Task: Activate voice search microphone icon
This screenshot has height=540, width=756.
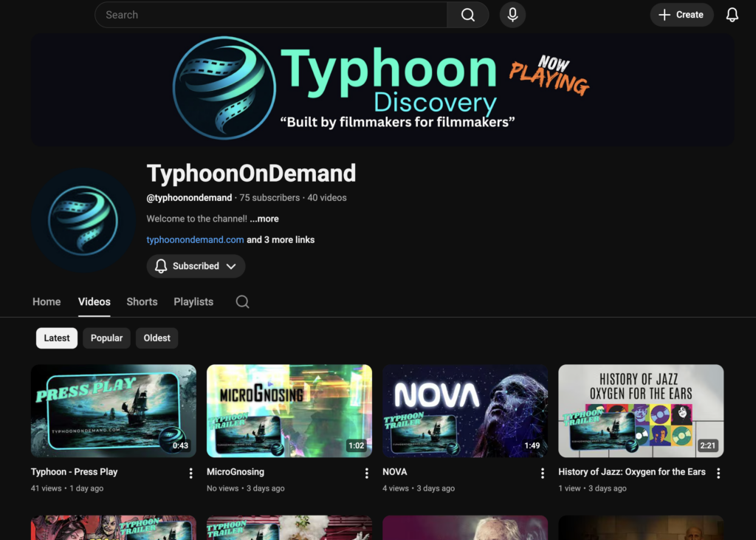Action: 512,15
